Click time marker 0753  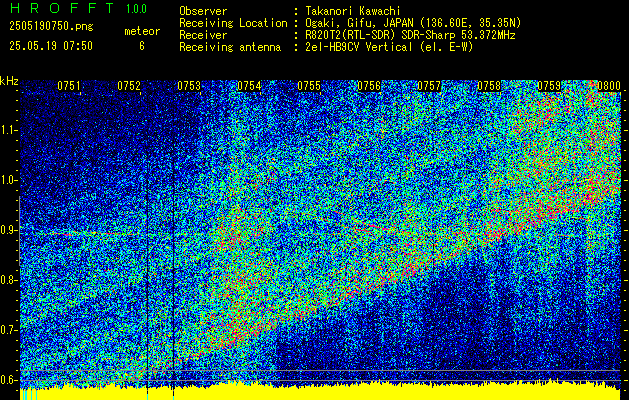tap(189, 86)
